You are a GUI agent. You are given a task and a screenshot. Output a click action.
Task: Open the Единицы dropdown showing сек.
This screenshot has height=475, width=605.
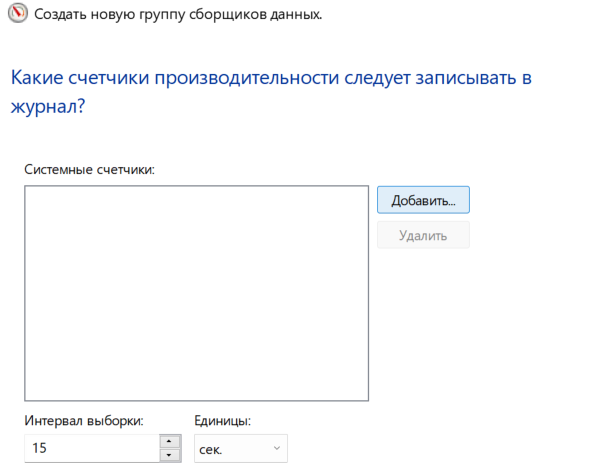pos(241,448)
